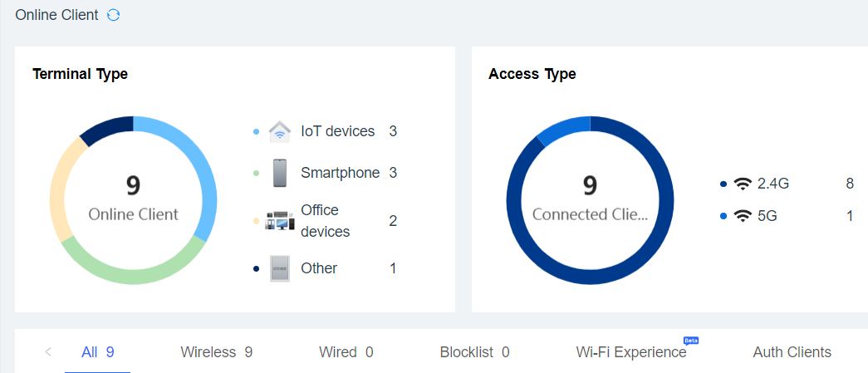Open the Blocklist tab
868x373 pixels.
474,352
